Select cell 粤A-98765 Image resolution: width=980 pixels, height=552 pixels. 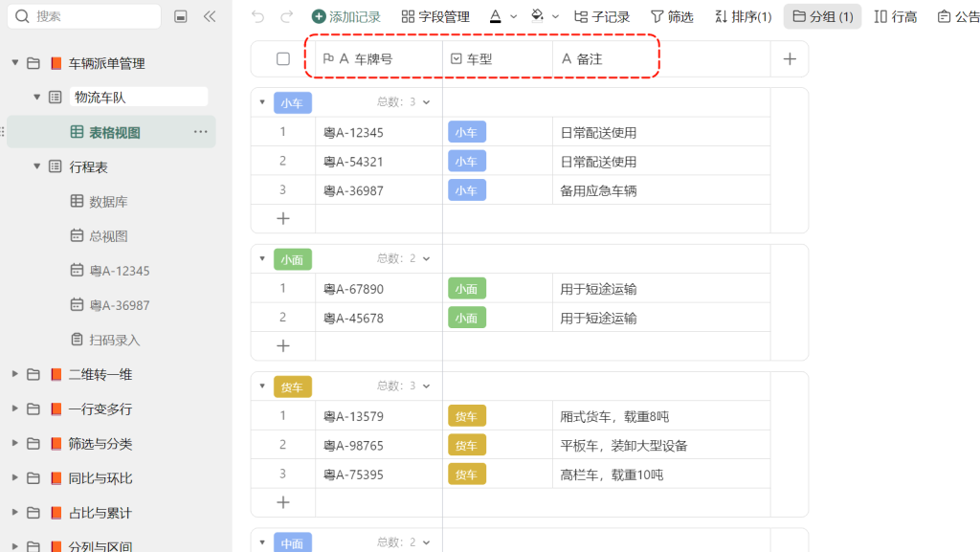pos(379,445)
